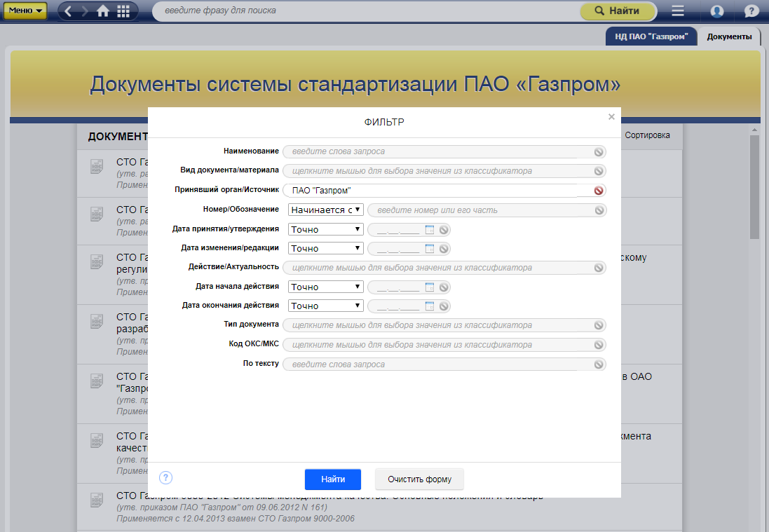This screenshot has width=769, height=532.
Task: Click the home icon in top toolbar
Action: pyautogui.click(x=103, y=11)
